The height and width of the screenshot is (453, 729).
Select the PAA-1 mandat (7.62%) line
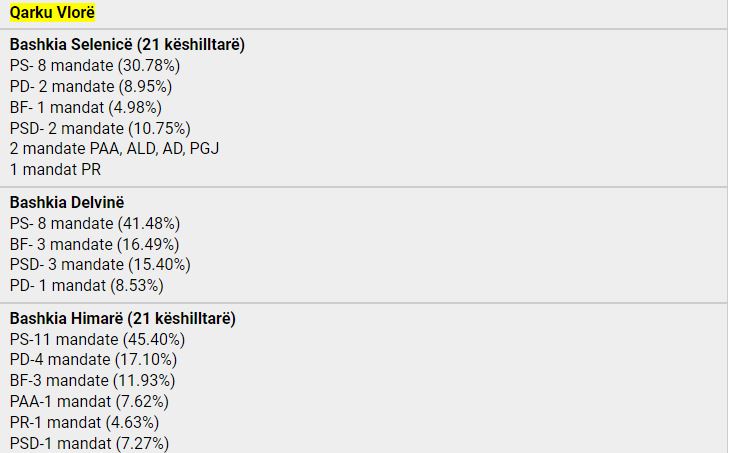tap(89, 402)
